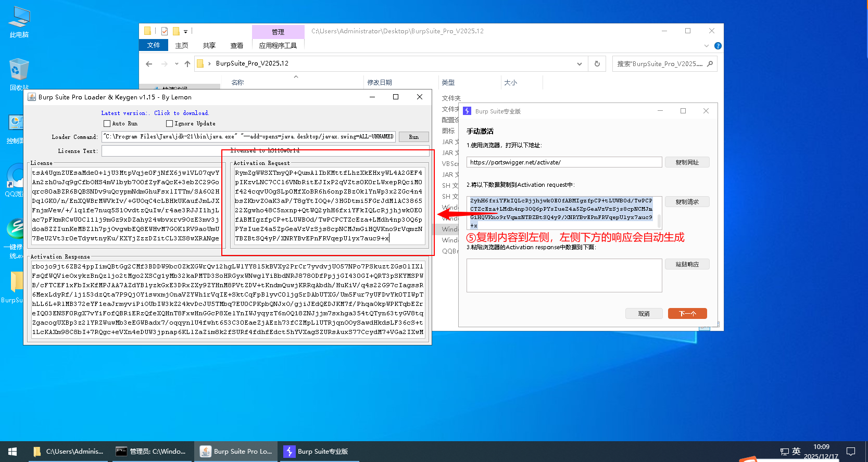Image resolution: width=868 pixels, height=462 pixels.
Task: Select the 文件 menu tab
Action: pyautogui.click(x=154, y=45)
